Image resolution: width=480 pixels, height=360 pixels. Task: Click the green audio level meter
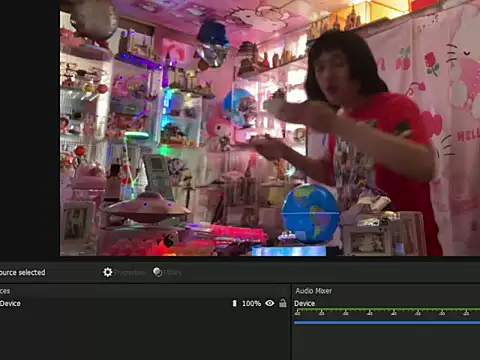387,310
